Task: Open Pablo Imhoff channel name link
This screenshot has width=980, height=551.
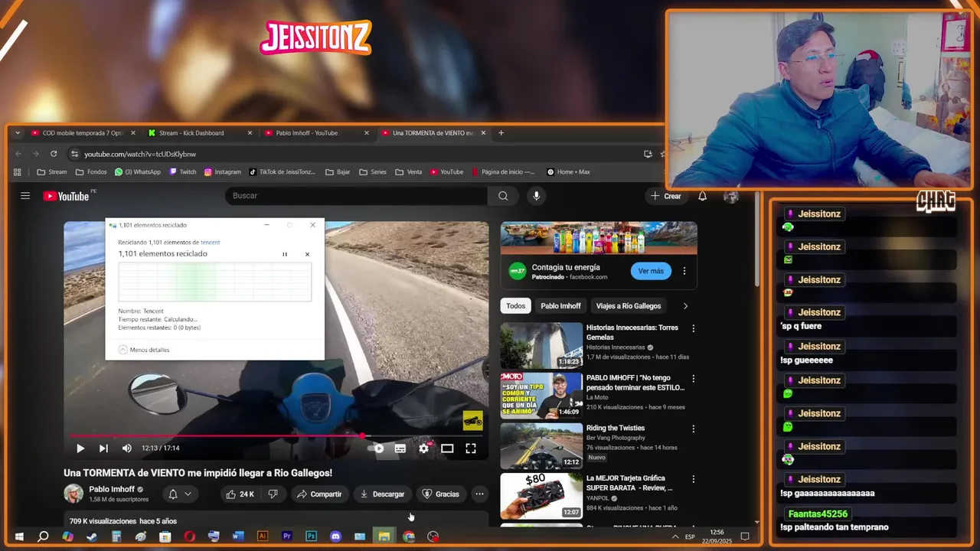Action: pyautogui.click(x=112, y=489)
